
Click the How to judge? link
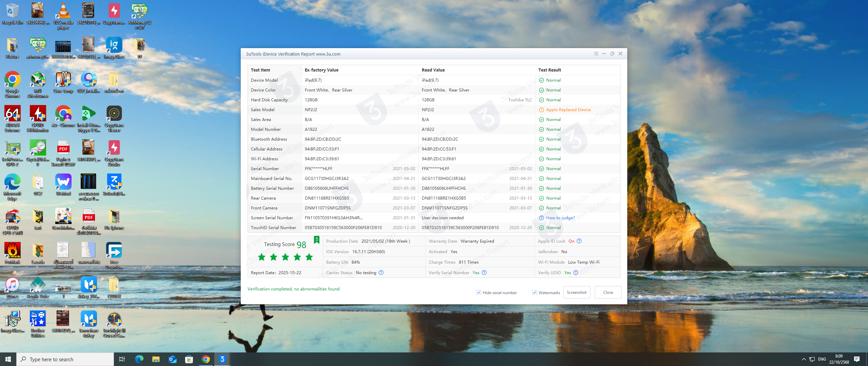click(560, 218)
